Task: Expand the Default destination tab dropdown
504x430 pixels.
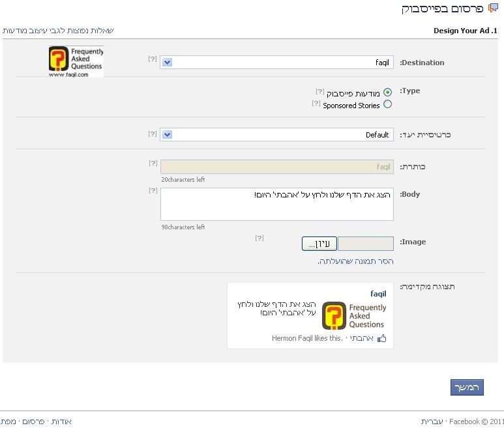Action: 276,135
